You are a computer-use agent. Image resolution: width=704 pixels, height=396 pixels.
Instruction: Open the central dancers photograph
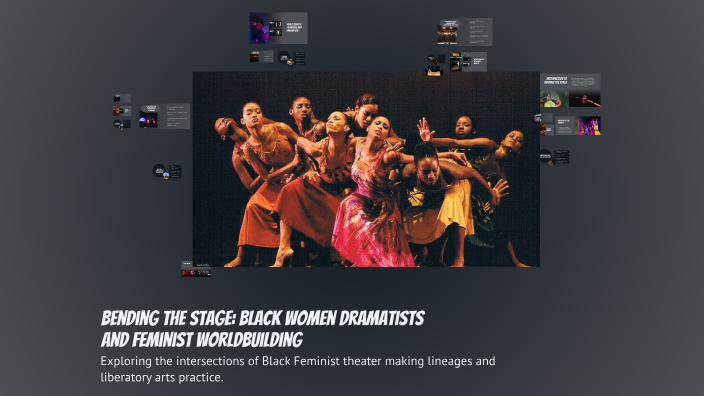click(366, 169)
